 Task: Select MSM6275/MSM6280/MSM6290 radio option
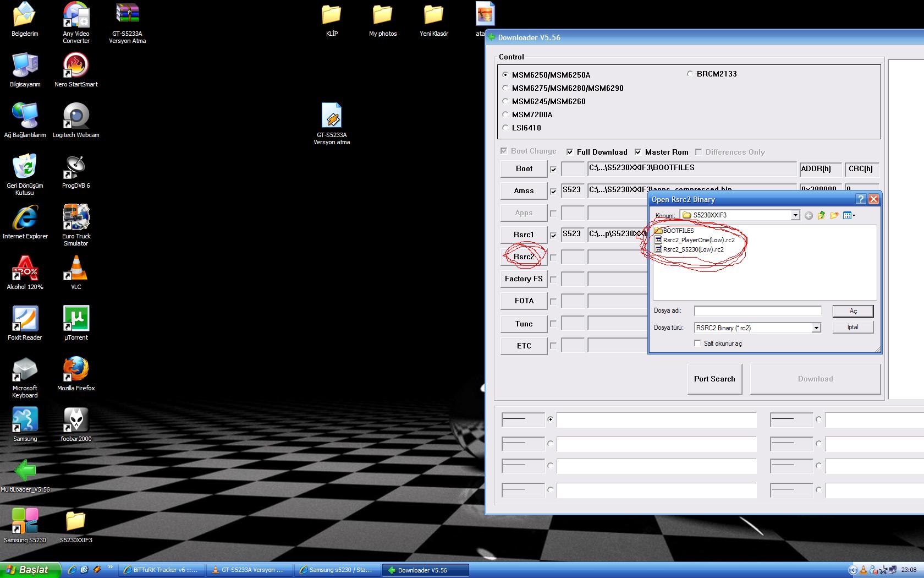coord(505,88)
